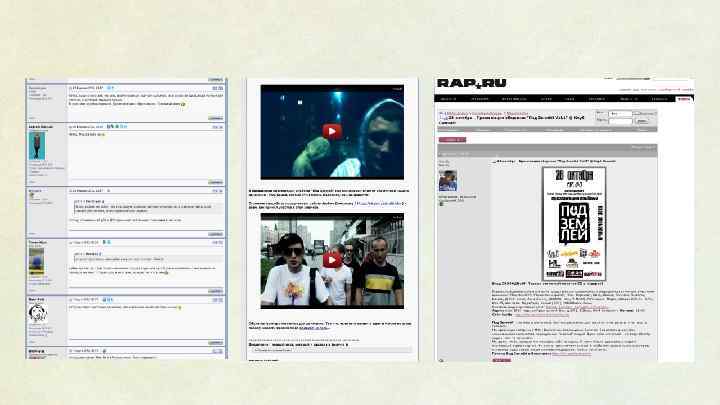Click the password field in RAP.RU login box

[620, 121]
